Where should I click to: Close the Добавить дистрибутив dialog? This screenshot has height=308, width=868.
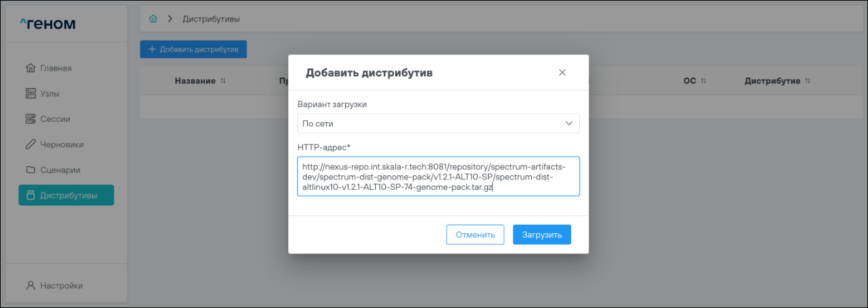(562, 73)
